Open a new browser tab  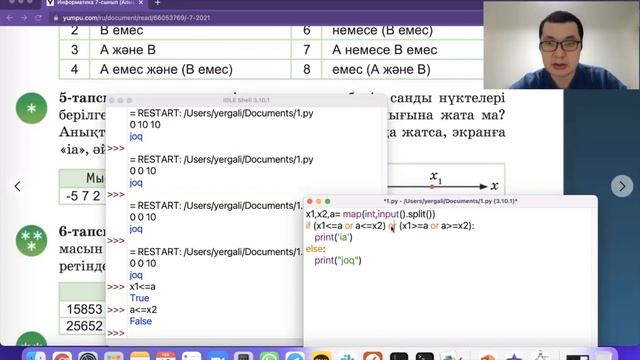pyautogui.click(x=158, y=3)
